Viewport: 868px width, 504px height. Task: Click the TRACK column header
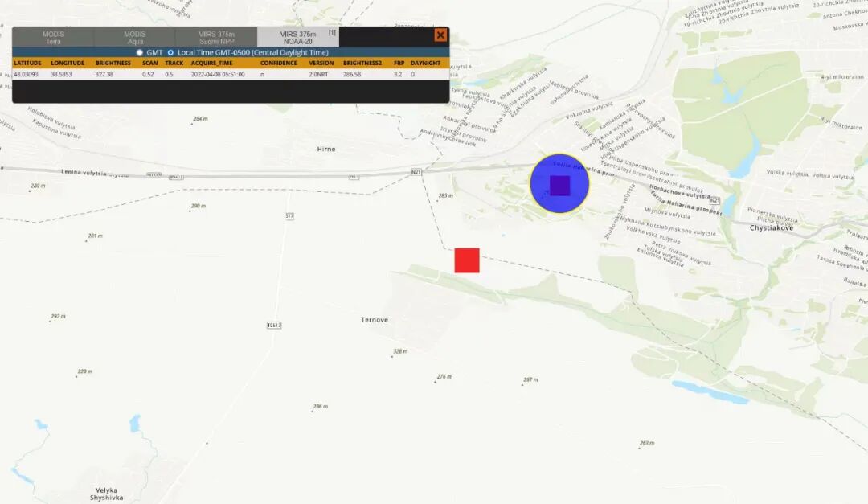coord(174,64)
